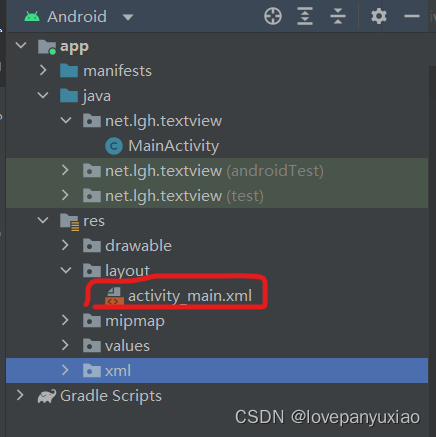Select the drawable label
The height and width of the screenshot is (437, 436).
click(x=138, y=246)
